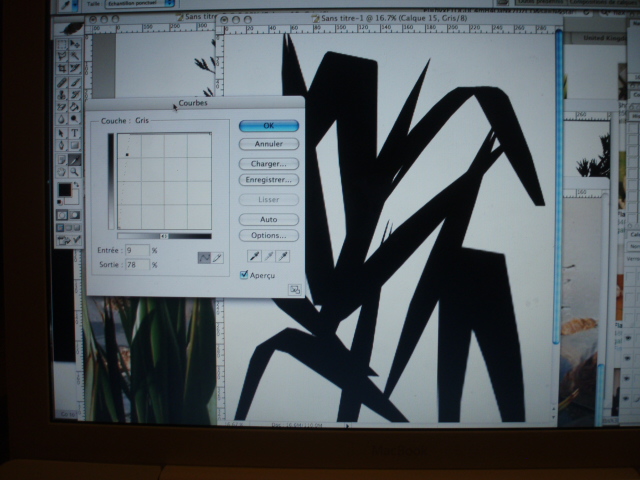This screenshot has width=640, height=480.
Task: Swap foreground and background colors
Action: [76, 185]
